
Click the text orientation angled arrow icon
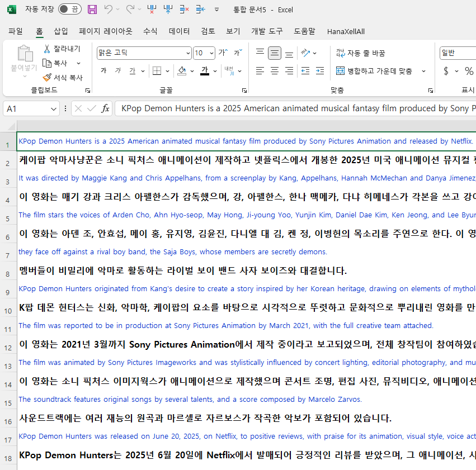305,53
